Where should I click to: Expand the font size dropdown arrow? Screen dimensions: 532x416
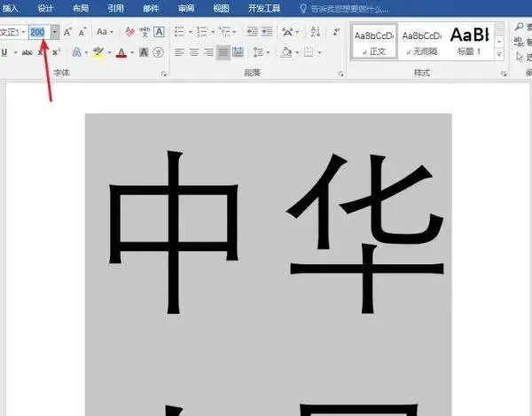[x=55, y=32]
